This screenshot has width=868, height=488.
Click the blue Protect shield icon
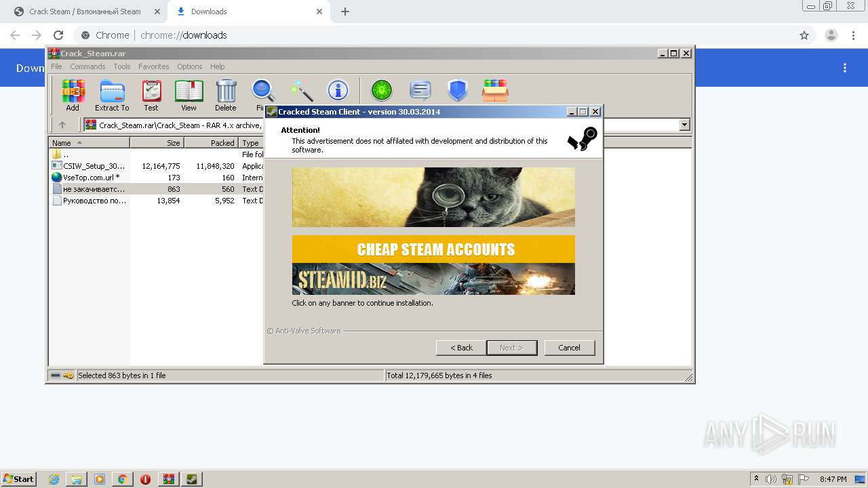click(458, 90)
